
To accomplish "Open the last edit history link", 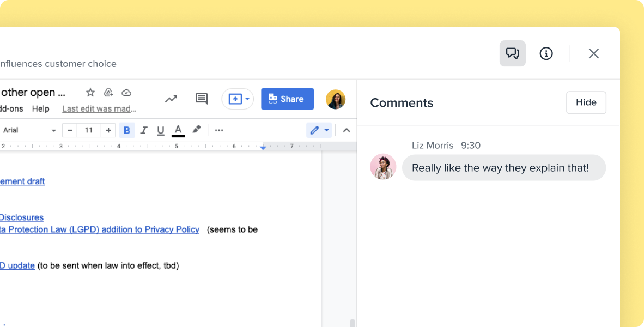I will [99, 109].
